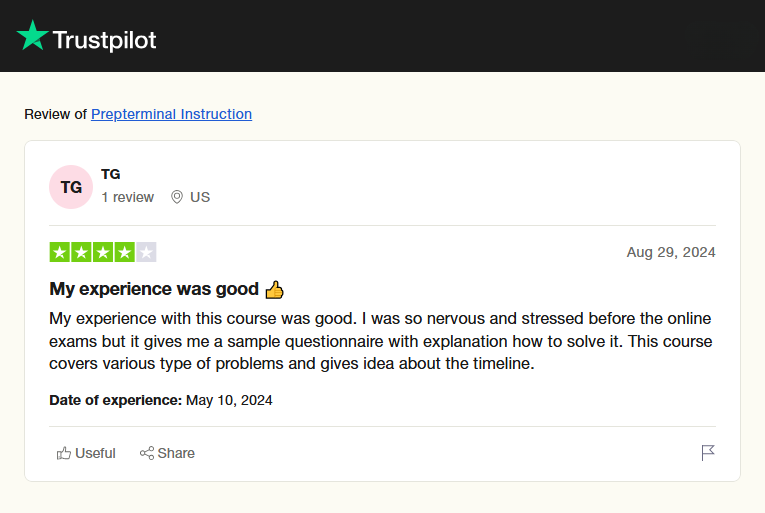Click the first green rating star
The height and width of the screenshot is (513, 765).
point(60,252)
